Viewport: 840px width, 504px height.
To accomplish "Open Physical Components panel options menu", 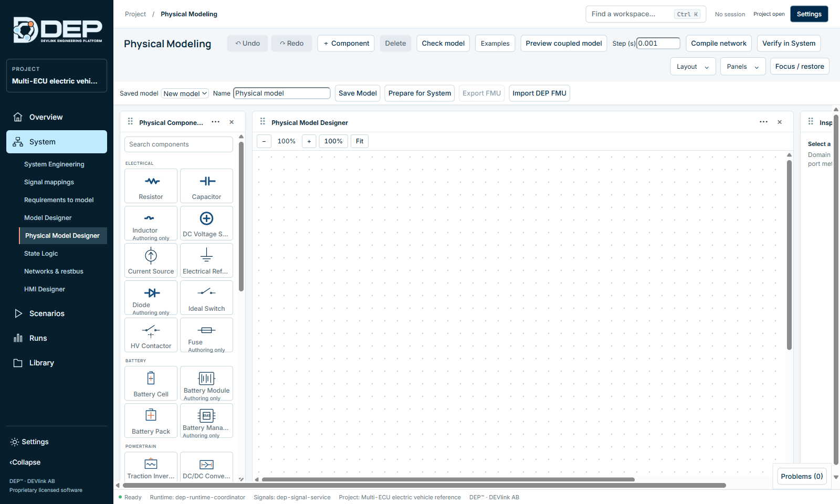I will click(x=215, y=122).
